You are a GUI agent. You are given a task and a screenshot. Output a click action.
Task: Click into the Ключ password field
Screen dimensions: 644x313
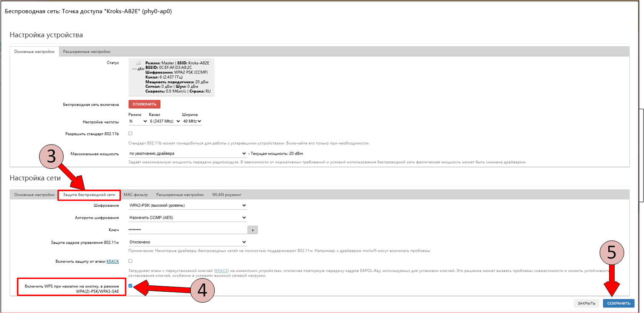[x=187, y=230]
